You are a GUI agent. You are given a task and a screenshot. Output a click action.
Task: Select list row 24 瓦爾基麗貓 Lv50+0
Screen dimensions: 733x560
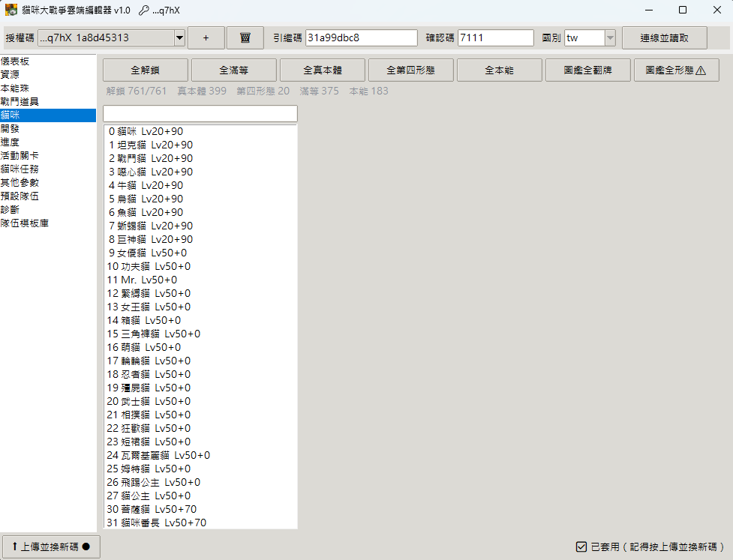(x=200, y=455)
